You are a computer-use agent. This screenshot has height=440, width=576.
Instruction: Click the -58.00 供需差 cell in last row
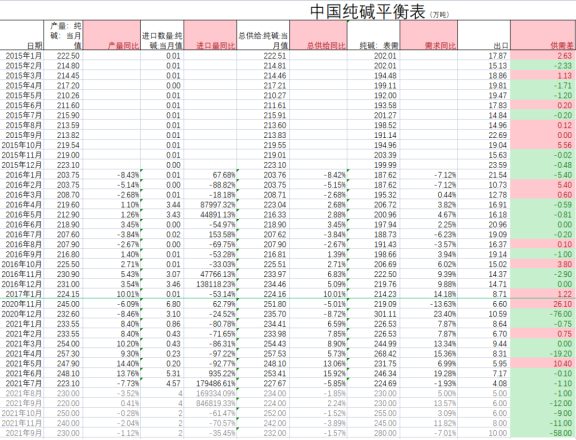tap(543, 433)
